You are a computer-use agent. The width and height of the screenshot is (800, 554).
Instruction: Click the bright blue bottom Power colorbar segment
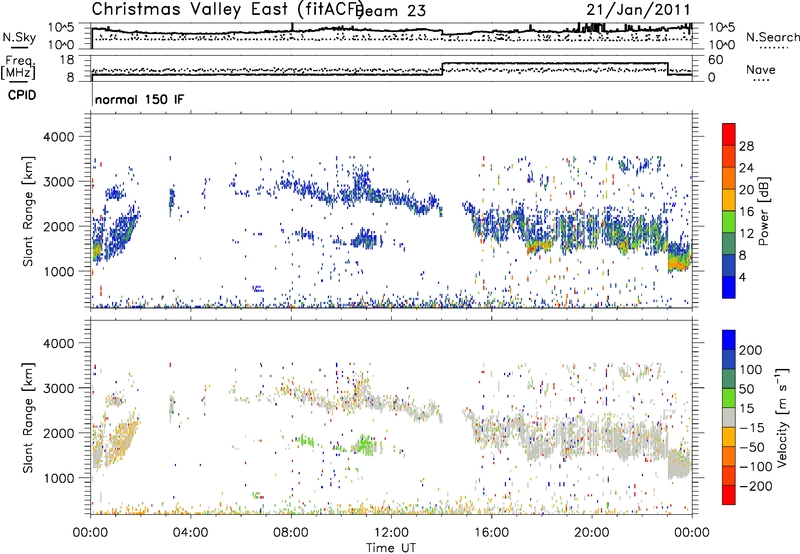click(x=729, y=287)
